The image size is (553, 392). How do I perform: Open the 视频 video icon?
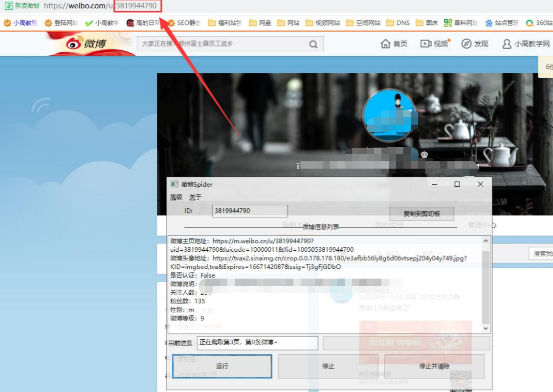coord(425,44)
